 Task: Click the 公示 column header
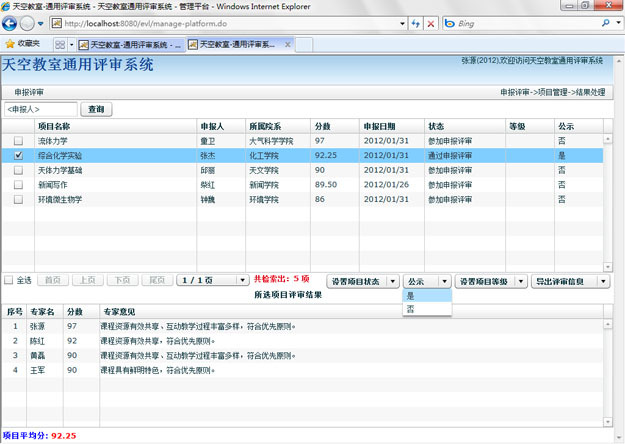tap(579, 126)
